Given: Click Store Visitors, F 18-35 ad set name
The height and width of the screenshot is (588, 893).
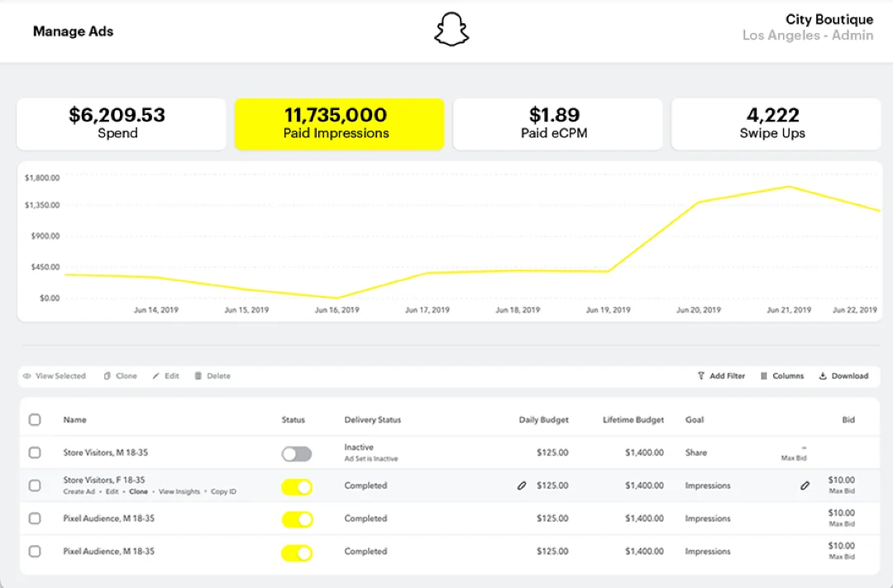Looking at the screenshot, I should [103, 480].
